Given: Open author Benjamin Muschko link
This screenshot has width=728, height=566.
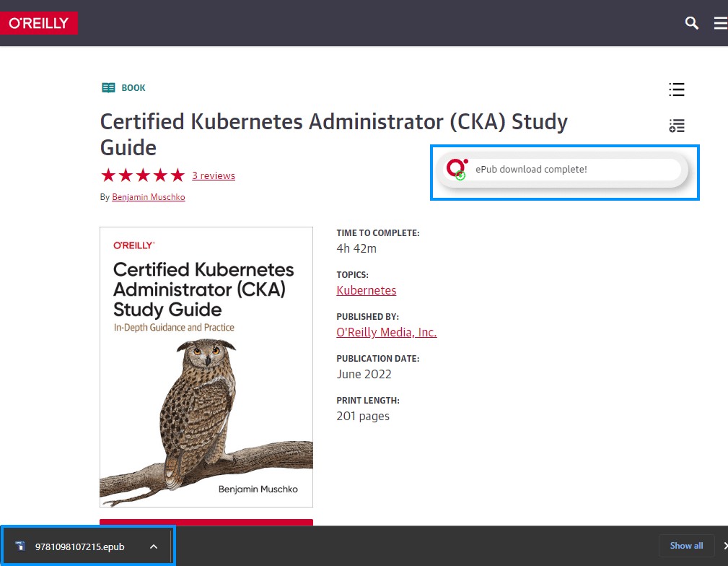Looking at the screenshot, I should point(149,197).
